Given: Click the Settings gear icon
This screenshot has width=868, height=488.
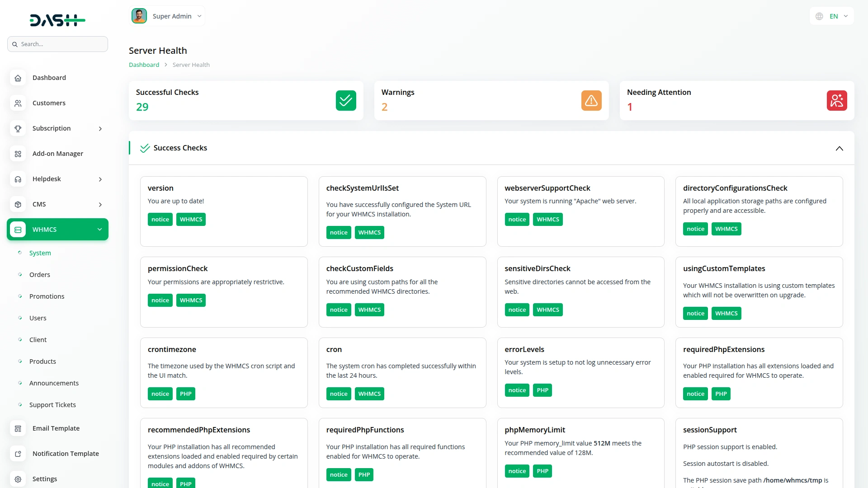Looking at the screenshot, I should [x=18, y=479].
